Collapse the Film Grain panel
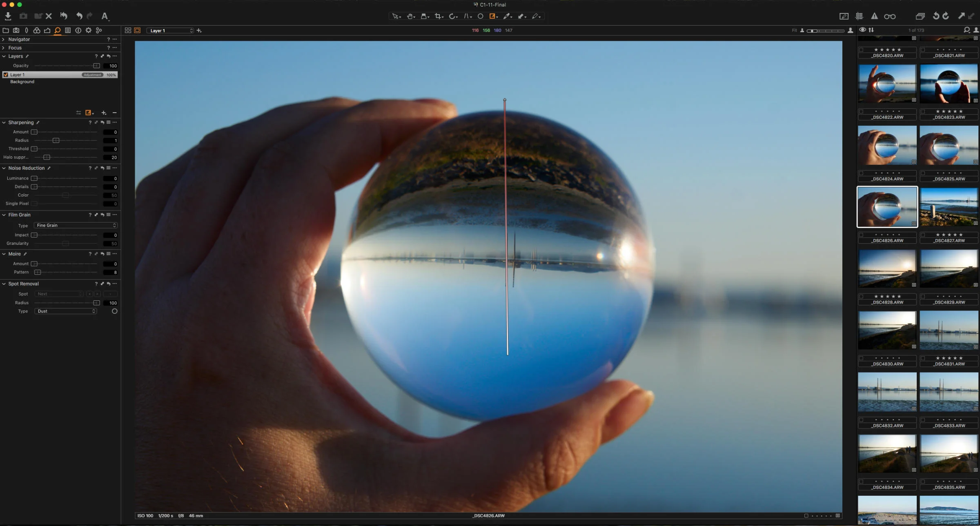Viewport: 980px width, 526px height. [x=4, y=215]
